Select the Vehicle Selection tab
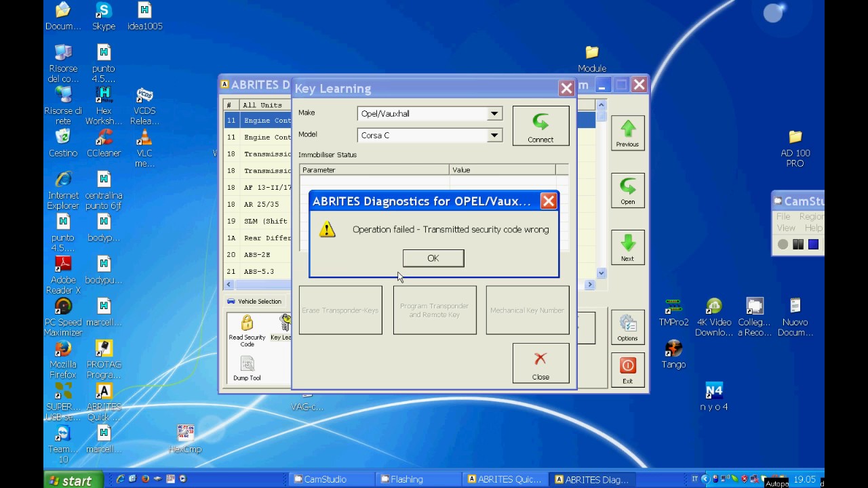868x488 pixels. pos(254,301)
